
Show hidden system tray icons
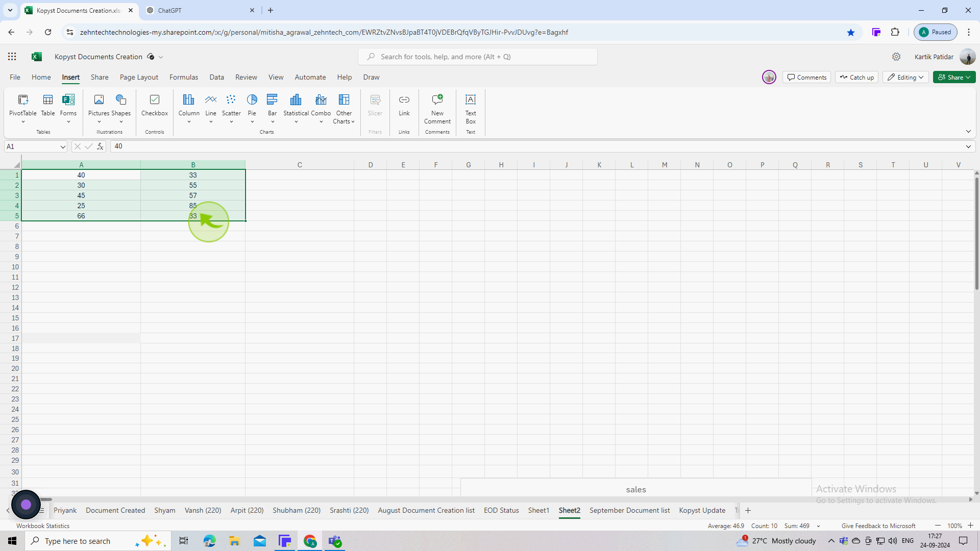pos(831,541)
